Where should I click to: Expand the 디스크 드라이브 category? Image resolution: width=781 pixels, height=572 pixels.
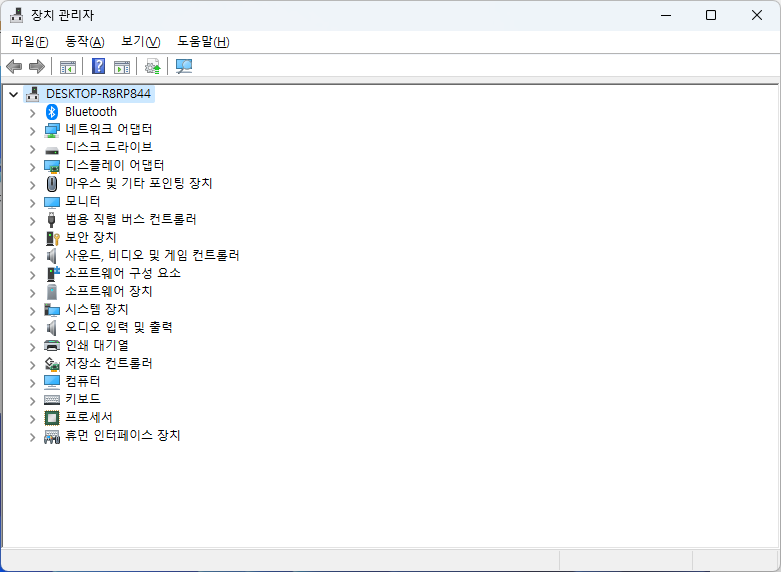click(32, 149)
